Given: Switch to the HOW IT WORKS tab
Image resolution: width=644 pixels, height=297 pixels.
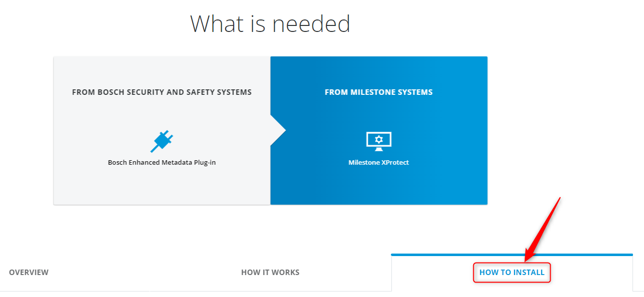Looking at the screenshot, I should (270, 273).
